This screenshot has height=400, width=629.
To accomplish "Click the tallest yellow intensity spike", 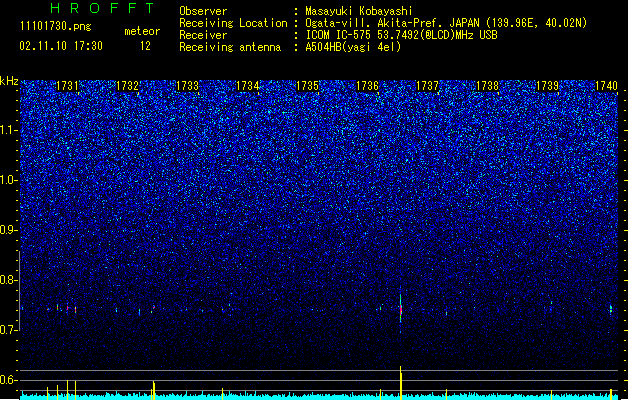I will click(400, 382).
